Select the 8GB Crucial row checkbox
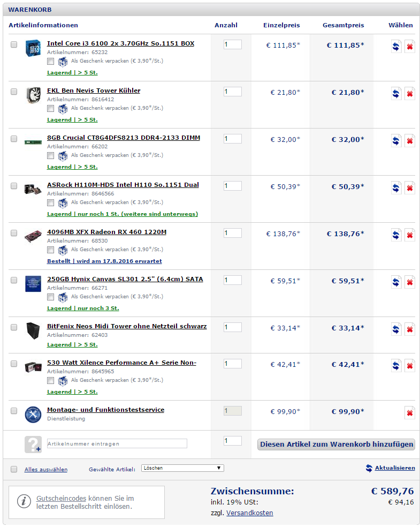Image resolution: width=420 pixels, height=527 pixels. [x=14, y=139]
